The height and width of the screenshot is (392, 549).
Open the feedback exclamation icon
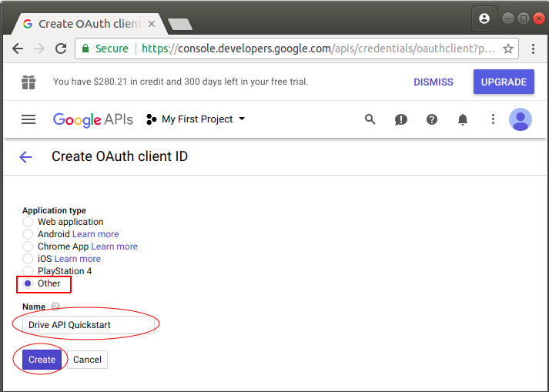click(401, 120)
